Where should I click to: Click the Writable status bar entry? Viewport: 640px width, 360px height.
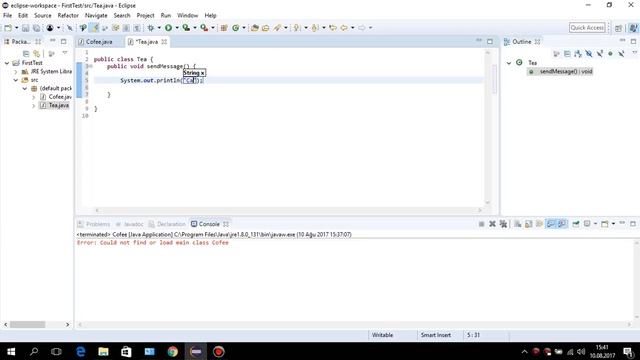click(382, 335)
